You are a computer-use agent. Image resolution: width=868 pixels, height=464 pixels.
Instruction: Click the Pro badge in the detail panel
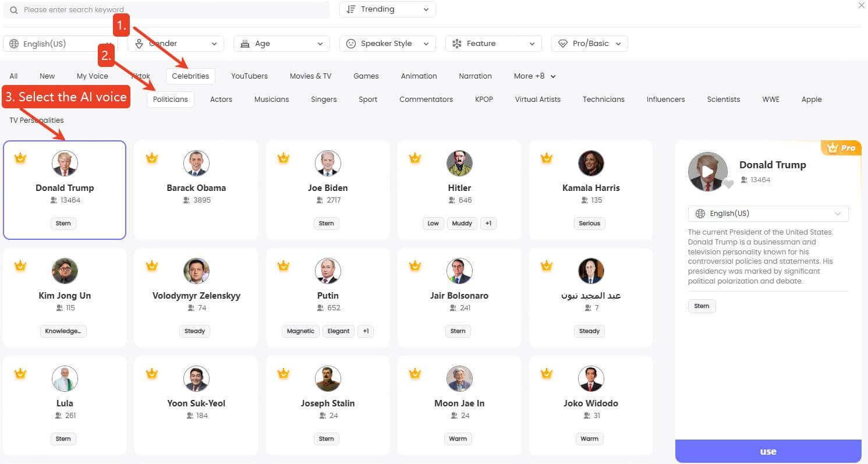[841, 148]
